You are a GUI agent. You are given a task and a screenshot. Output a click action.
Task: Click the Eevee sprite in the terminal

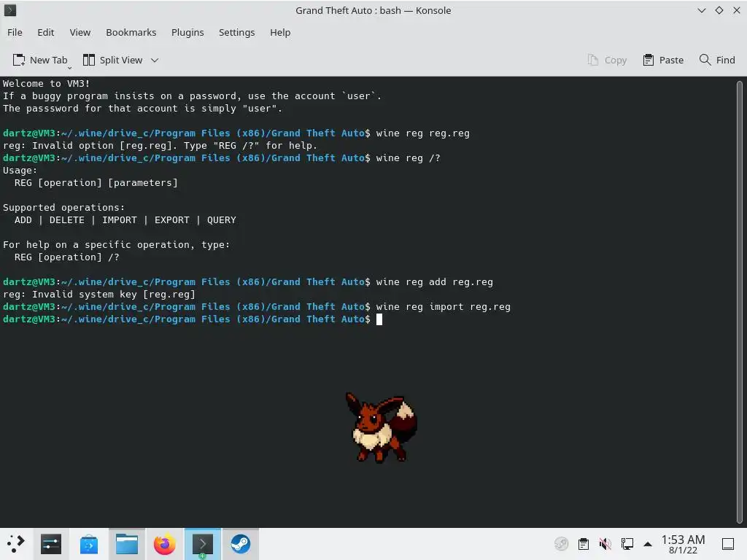pos(381,427)
